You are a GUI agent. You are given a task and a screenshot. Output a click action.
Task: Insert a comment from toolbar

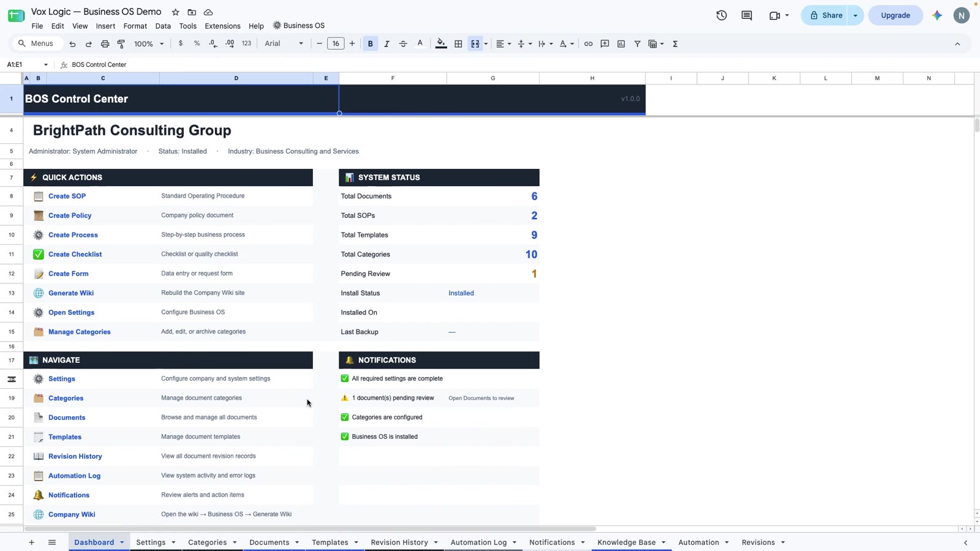point(605,44)
